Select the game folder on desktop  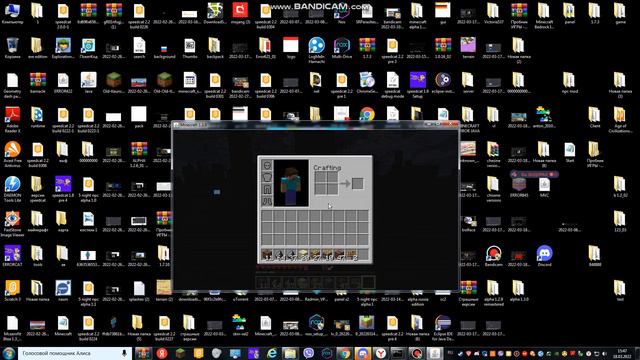[620, 13]
